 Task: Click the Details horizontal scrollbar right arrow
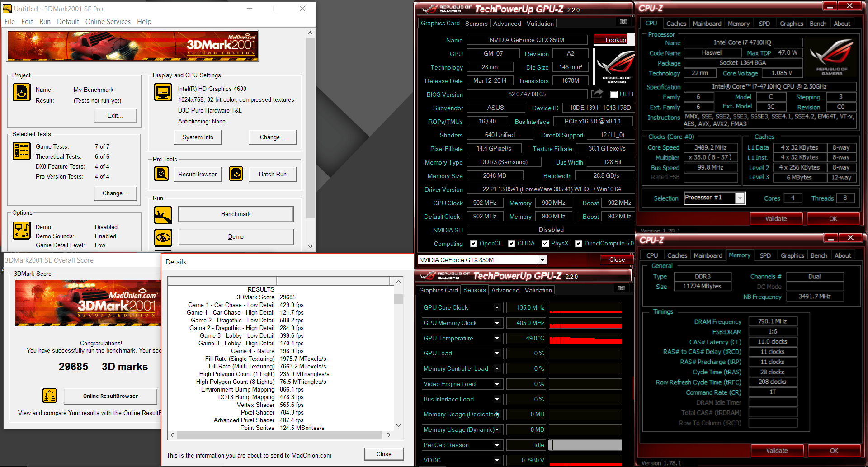pos(389,435)
